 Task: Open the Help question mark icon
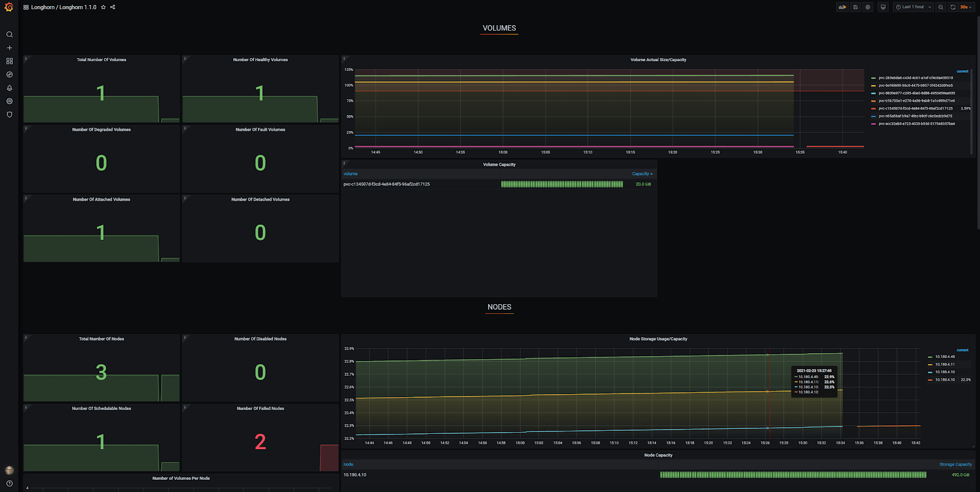pos(9,483)
